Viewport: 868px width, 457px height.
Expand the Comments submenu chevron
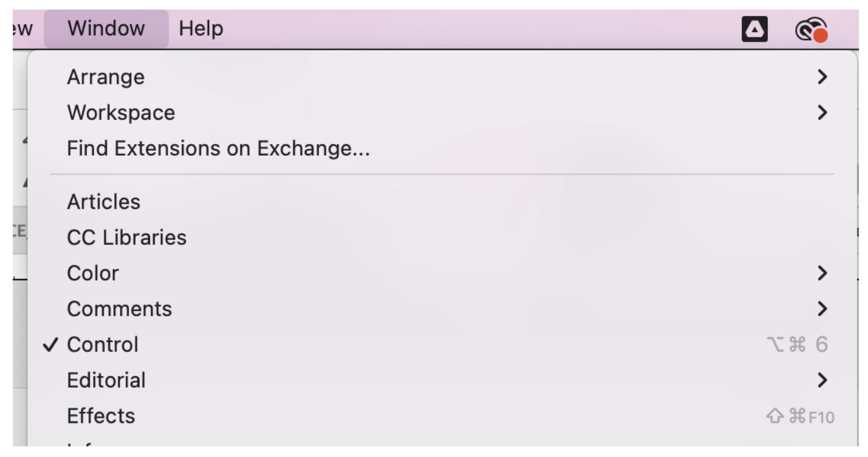(822, 309)
